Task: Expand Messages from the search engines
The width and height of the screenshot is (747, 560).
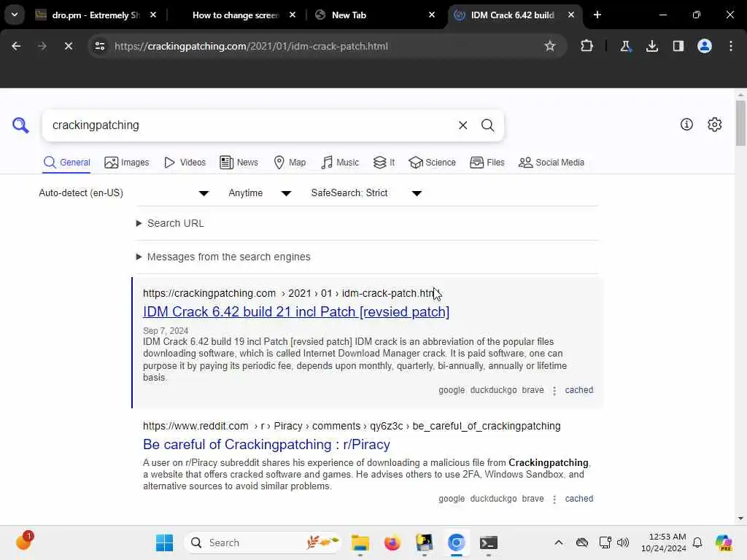Action: [223, 257]
